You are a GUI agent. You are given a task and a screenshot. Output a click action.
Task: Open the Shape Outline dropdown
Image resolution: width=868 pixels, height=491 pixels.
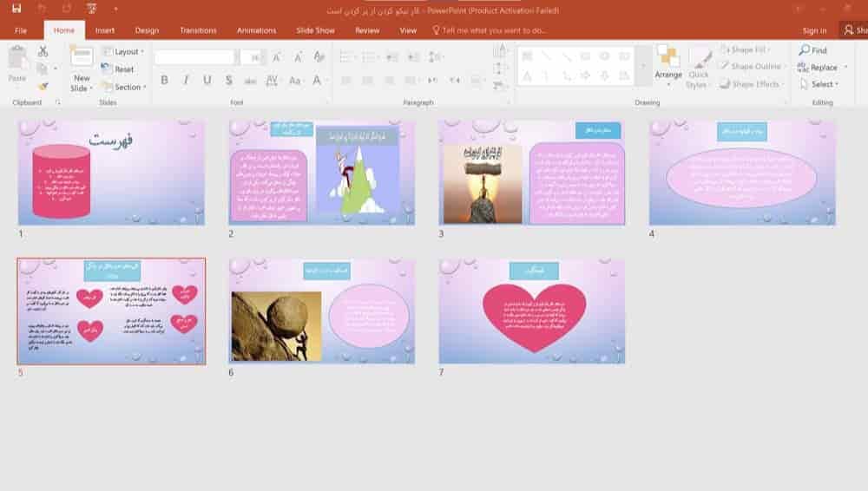tap(752, 67)
